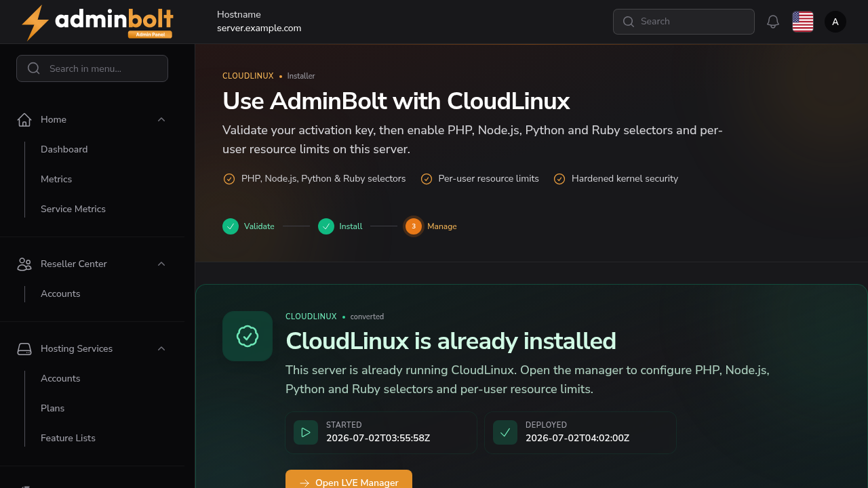868x488 pixels.
Task: Open the notifications bell
Action: 773,22
